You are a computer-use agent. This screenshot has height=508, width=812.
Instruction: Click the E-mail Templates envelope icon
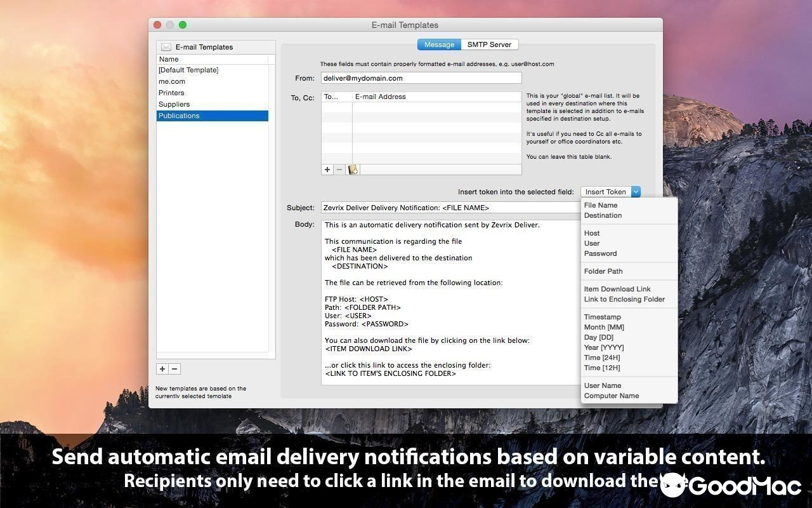166,46
